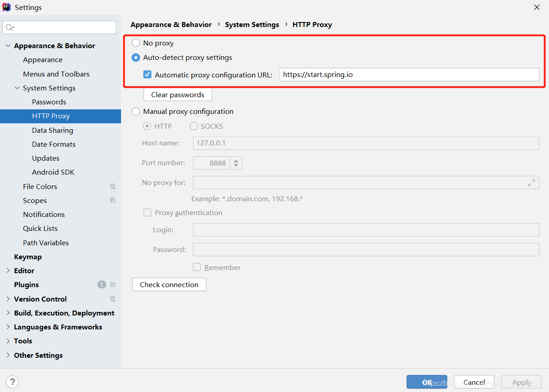549x392 pixels.
Task: Click the Apply button
Action: pyautogui.click(x=522, y=382)
